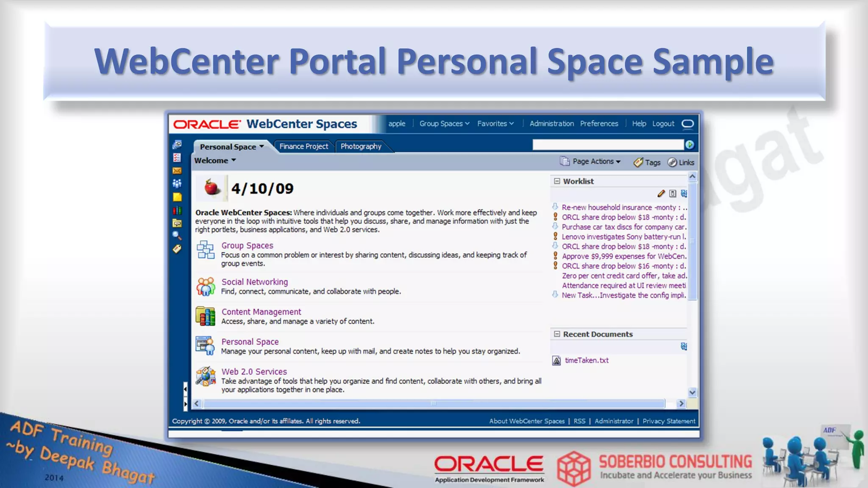Switch to the Photography tab
868x488 pixels.
(361, 146)
